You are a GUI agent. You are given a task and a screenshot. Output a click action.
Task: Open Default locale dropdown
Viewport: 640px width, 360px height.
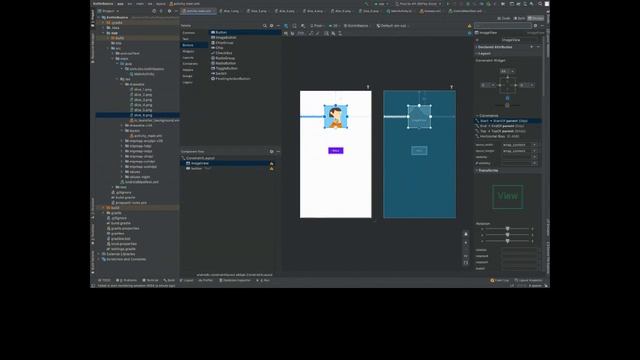point(392,26)
